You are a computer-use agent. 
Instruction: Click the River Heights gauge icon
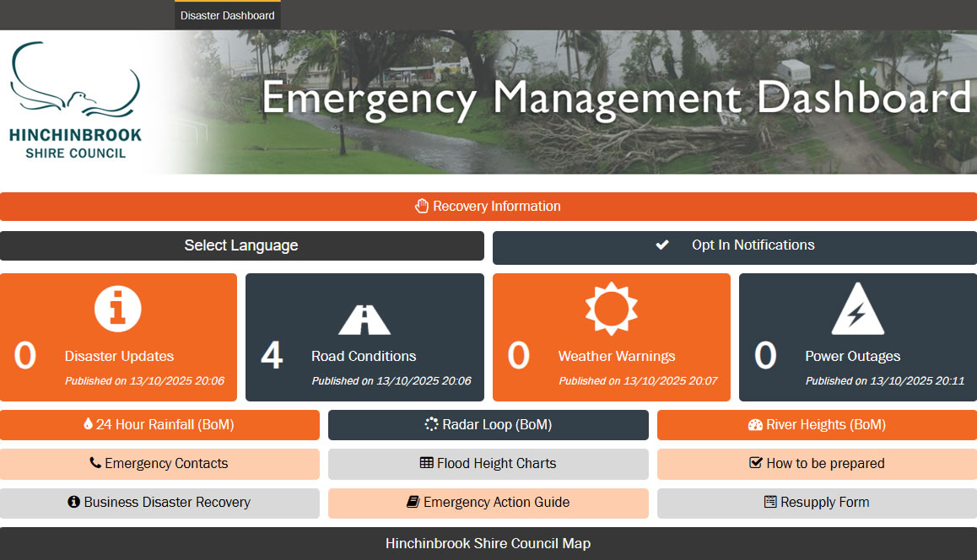tap(755, 425)
